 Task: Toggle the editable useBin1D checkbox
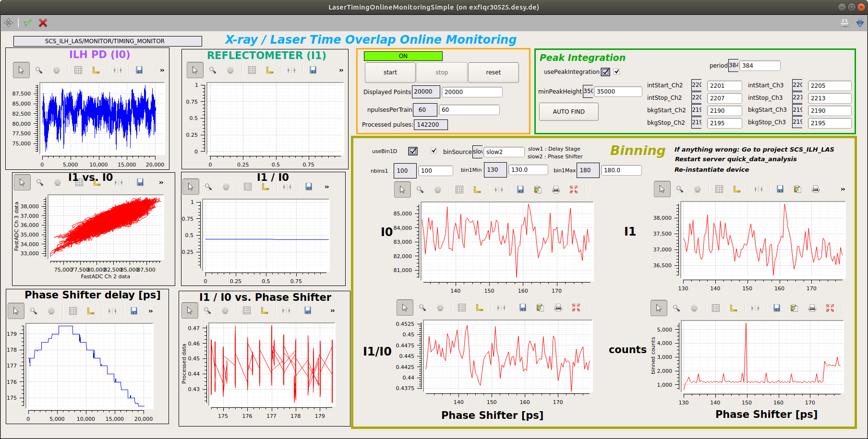pyautogui.click(x=434, y=151)
